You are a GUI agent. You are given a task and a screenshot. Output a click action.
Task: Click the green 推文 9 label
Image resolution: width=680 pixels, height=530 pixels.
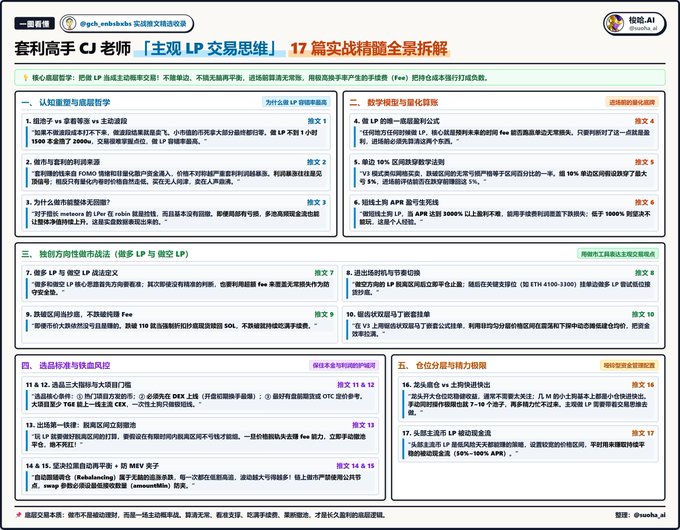(324, 314)
